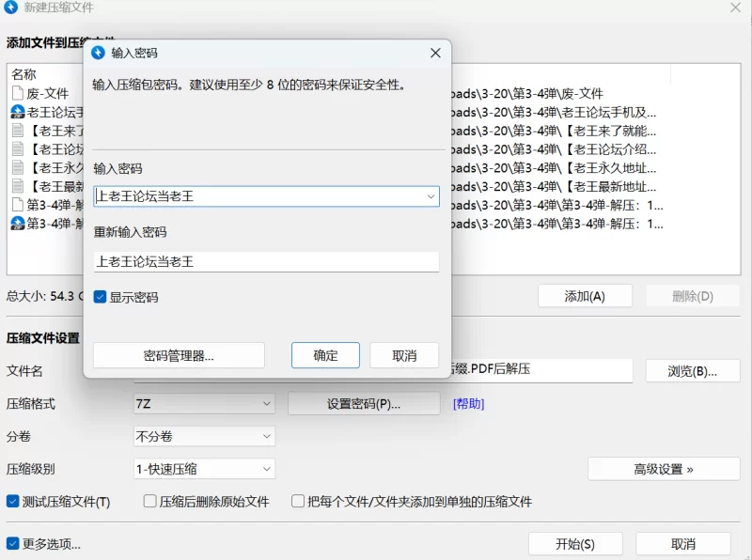Select the 老王论坛手机 archive icon in list

pyautogui.click(x=18, y=112)
